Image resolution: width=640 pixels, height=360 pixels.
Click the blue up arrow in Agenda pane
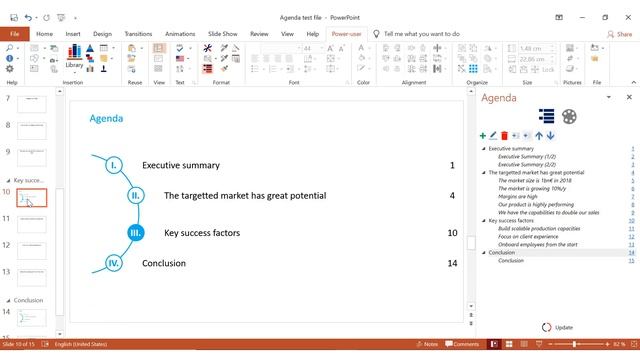539,136
